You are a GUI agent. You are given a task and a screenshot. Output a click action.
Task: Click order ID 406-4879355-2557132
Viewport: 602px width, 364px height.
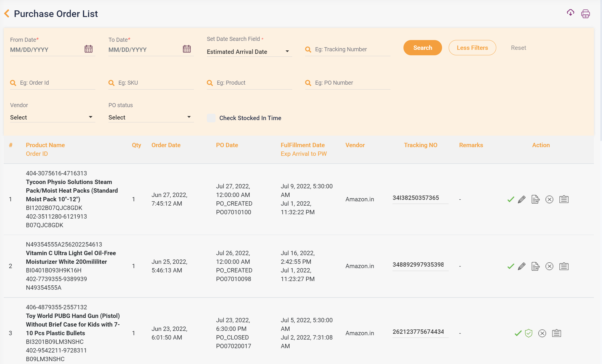point(56,307)
